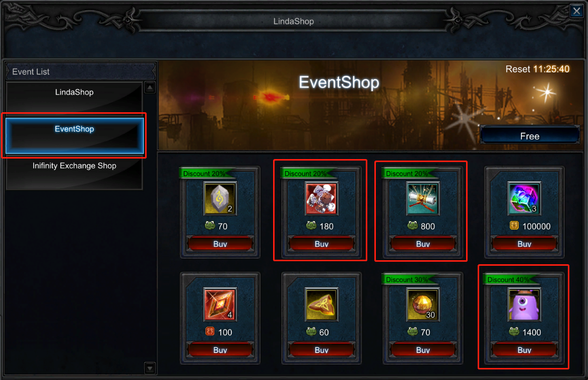Image resolution: width=588 pixels, height=380 pixels.
Task: Buy the 60-cost golden emblem
Action: coord(321,350)
